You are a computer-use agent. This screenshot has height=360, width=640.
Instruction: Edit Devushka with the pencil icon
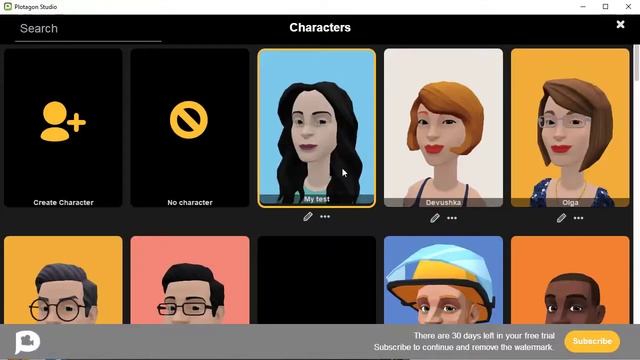tap(435, 218)
